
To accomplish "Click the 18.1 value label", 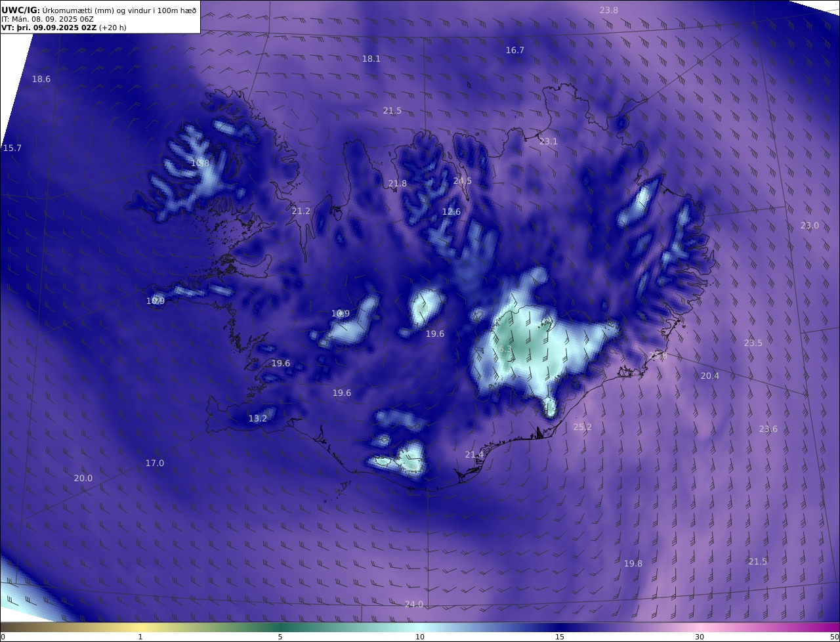I will coord(371,59).
